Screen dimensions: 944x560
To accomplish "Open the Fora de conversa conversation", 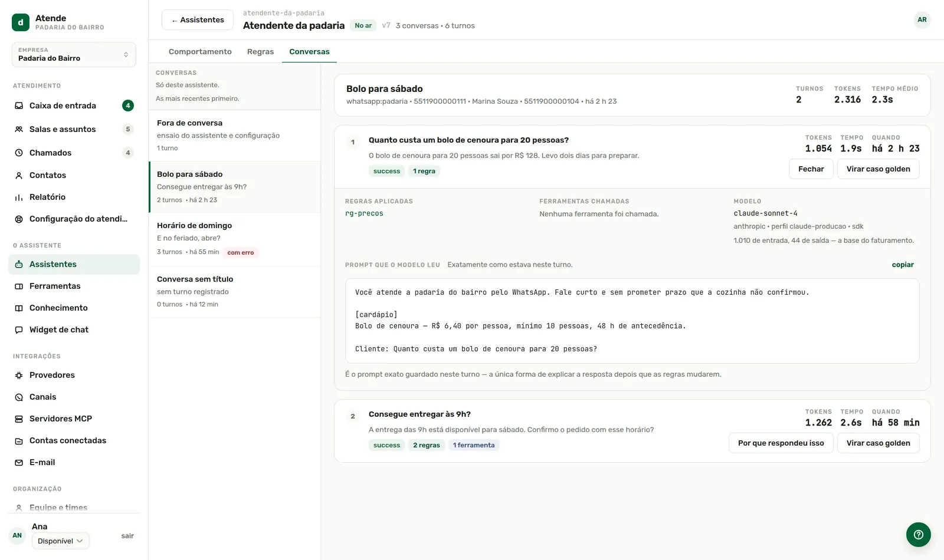I will pos(235,136).
